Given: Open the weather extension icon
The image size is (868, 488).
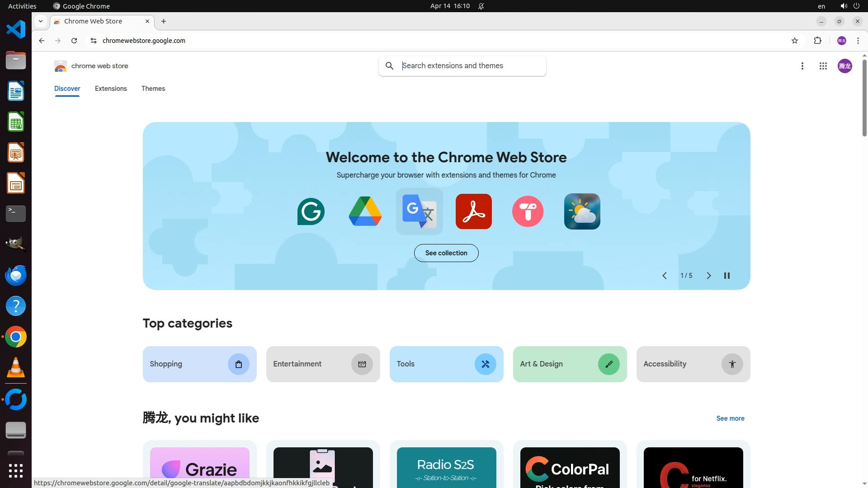Looking at the screenshot, I should point(582,211).
